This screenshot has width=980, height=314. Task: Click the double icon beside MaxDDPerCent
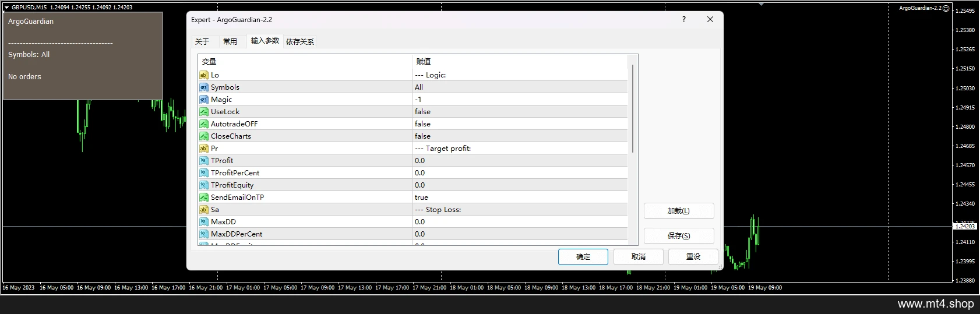click(203, 234)
